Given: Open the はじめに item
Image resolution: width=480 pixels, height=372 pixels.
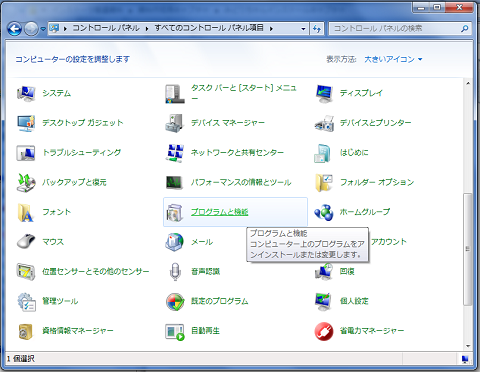Looking at the screenshot, I should [342, 153].
